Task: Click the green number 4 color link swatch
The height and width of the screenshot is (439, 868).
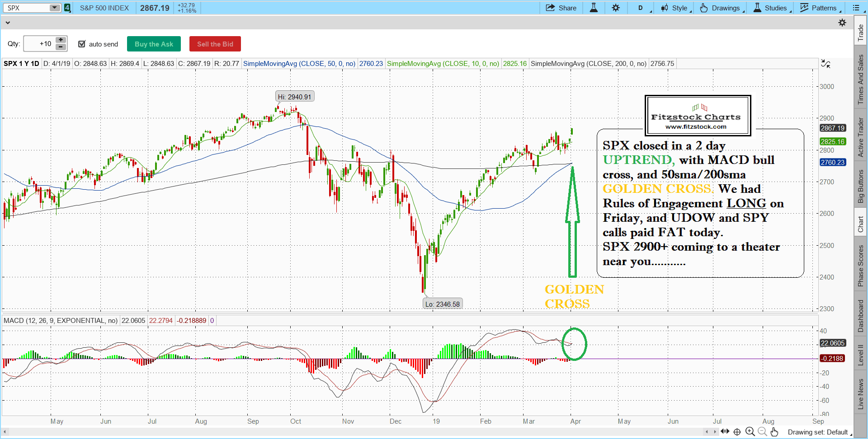Action: coord(67,8)
